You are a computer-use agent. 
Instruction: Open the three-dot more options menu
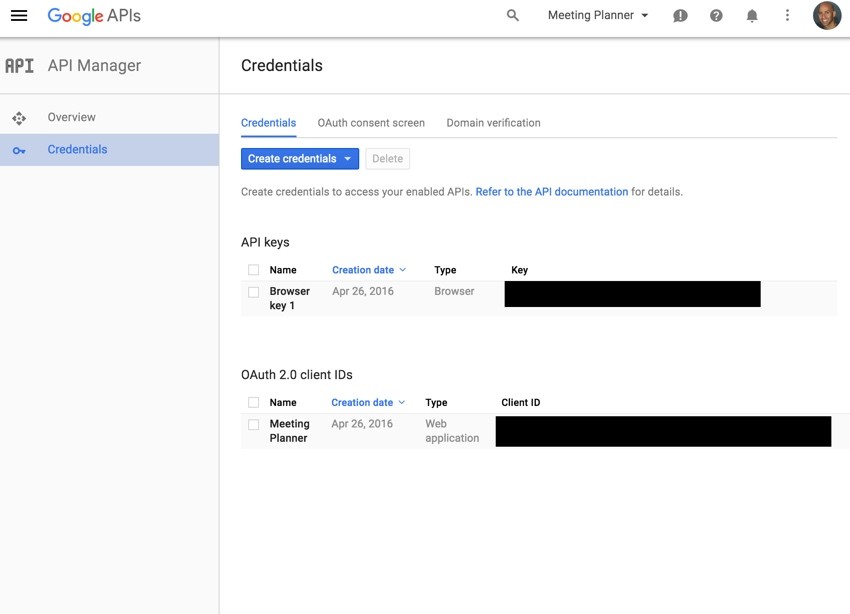tap(787, 15)
